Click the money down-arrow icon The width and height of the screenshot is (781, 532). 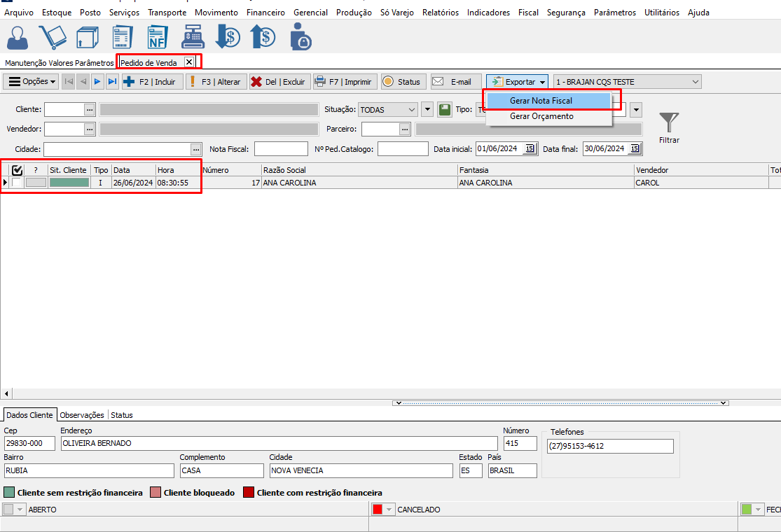click(228, 37)
